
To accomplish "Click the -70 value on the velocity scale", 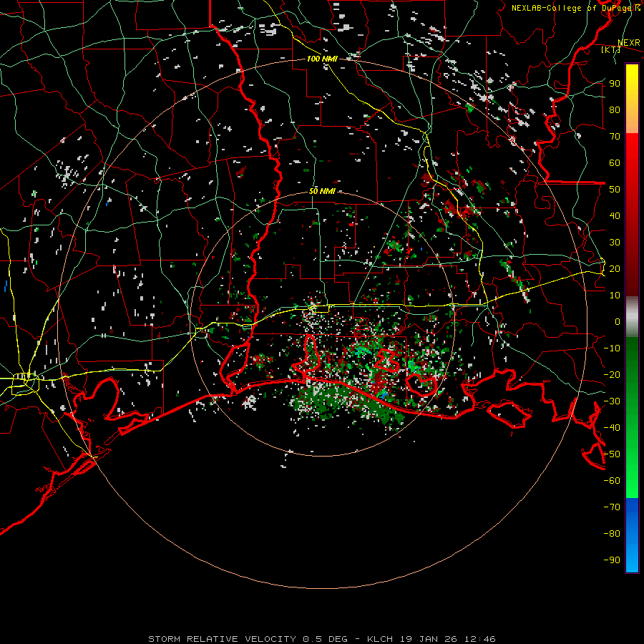I will click(x=612, y=507).
